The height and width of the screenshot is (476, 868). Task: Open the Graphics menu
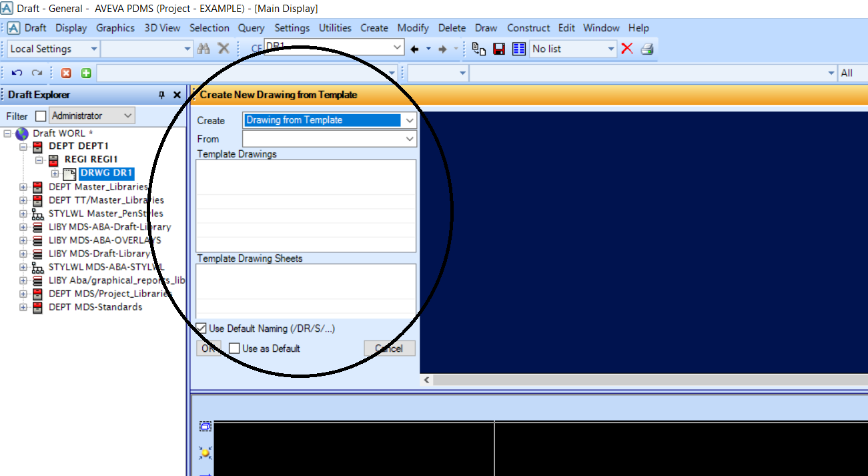pyautogui.click(x=115, y=28)
